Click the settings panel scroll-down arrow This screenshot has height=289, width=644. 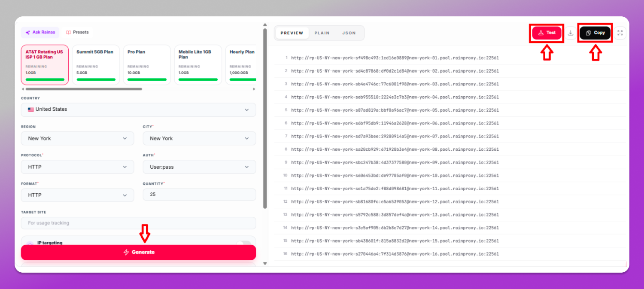click(x=265, y=263)
